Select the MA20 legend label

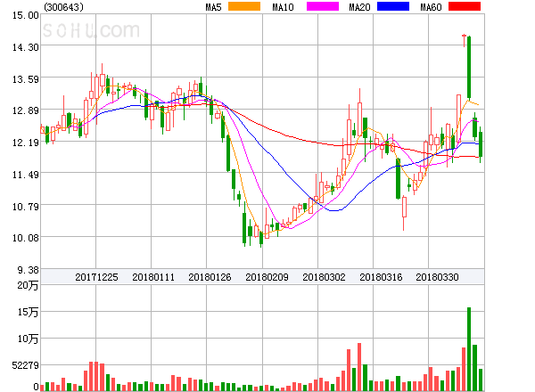click(x=359, y=7)
